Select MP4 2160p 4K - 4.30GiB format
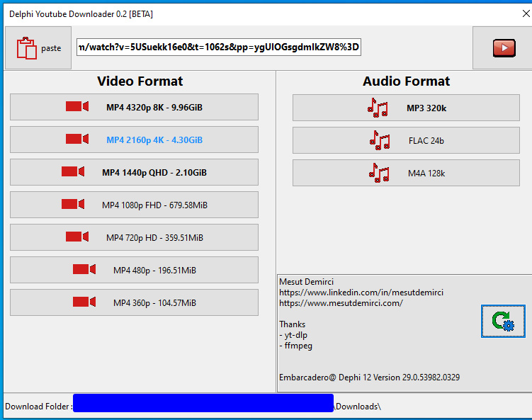Viewport: 532px width, 420px height. coord(154,140)
